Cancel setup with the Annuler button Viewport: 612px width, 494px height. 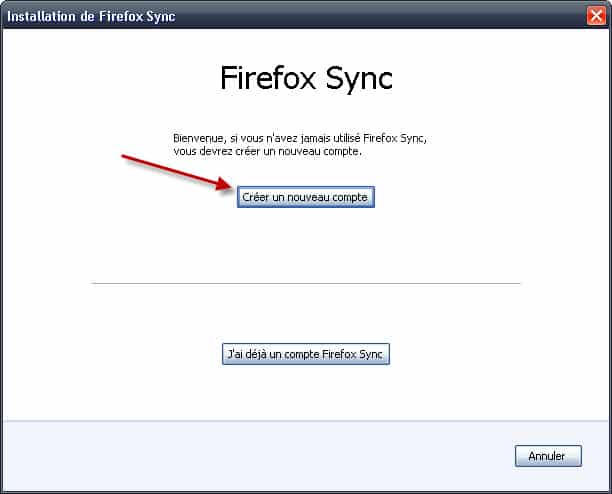(x=548, y=456)
